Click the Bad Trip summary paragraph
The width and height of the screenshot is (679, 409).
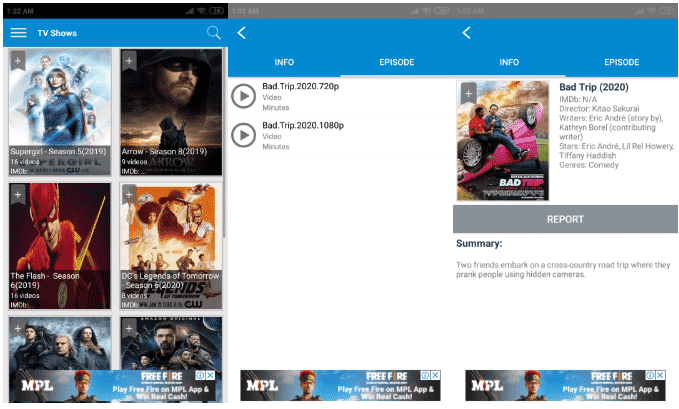click(563, 269)
